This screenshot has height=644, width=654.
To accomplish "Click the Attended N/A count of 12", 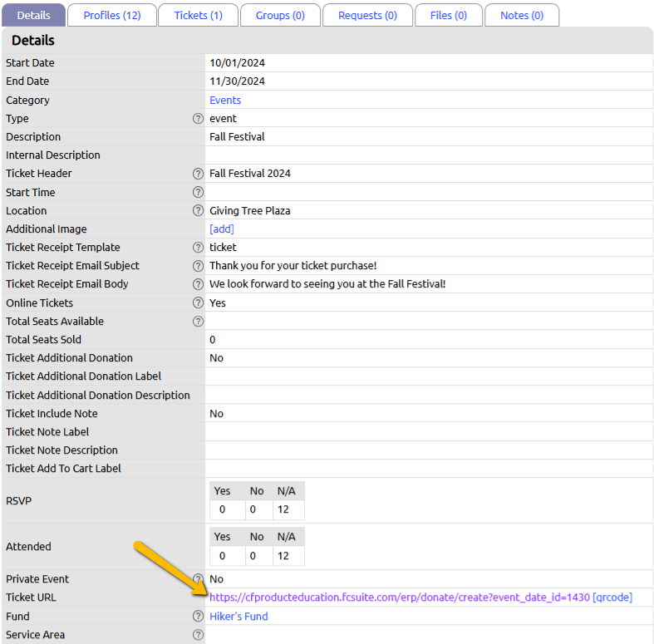I will coord(283,556).
